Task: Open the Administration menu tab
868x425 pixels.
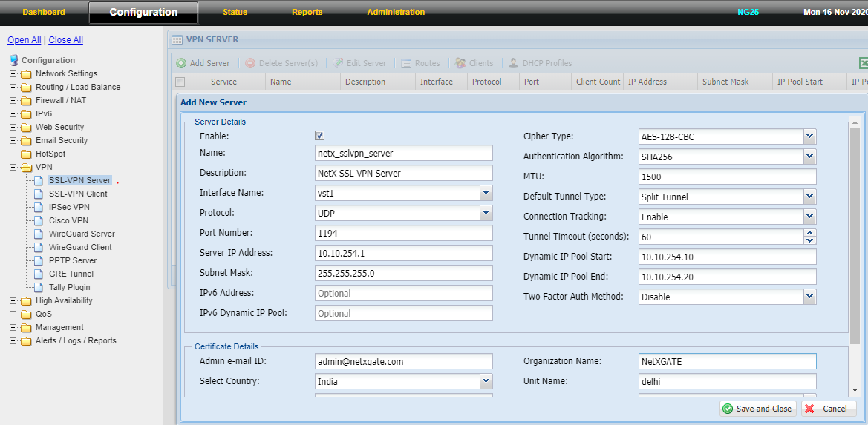Action: pyautogui.click(x=396, y=12)
